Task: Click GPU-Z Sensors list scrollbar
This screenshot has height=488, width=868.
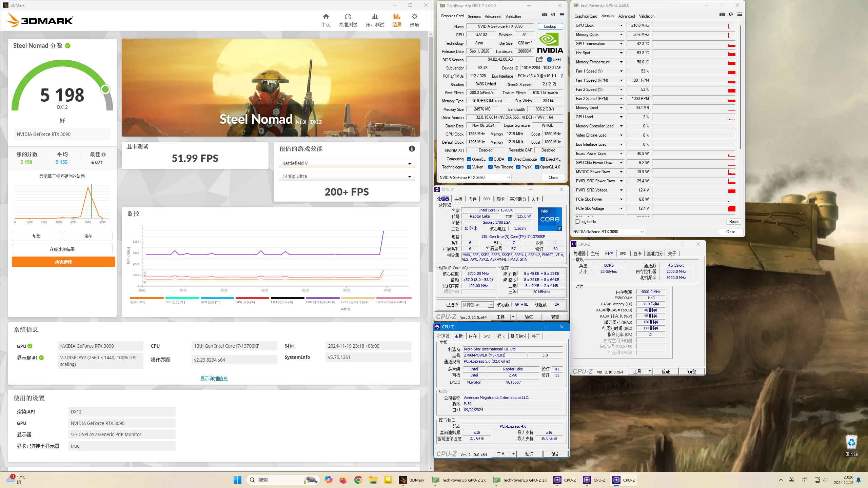Action: click(x=741, y=86)
